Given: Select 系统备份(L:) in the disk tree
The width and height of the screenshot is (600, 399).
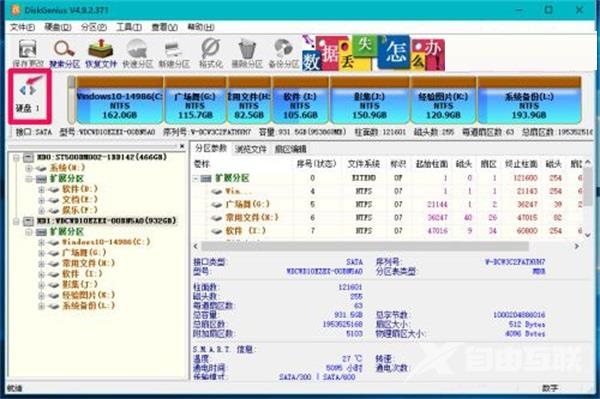Looking at the screenshot, I should [88, 306].
